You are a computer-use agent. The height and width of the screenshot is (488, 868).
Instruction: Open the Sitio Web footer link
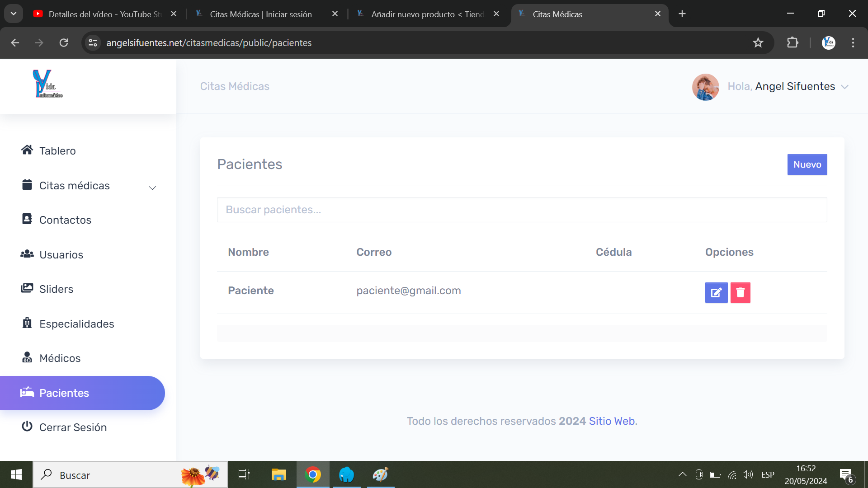coord(612,421)
